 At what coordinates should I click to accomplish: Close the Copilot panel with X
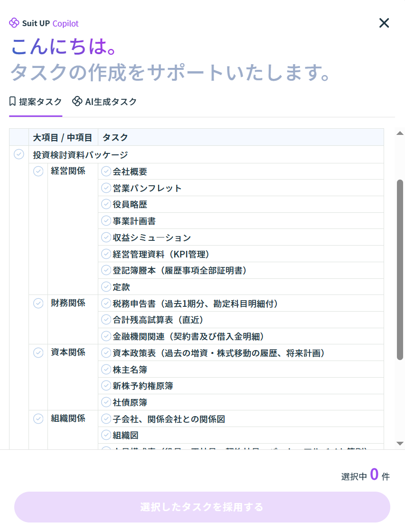pos(384,23)
